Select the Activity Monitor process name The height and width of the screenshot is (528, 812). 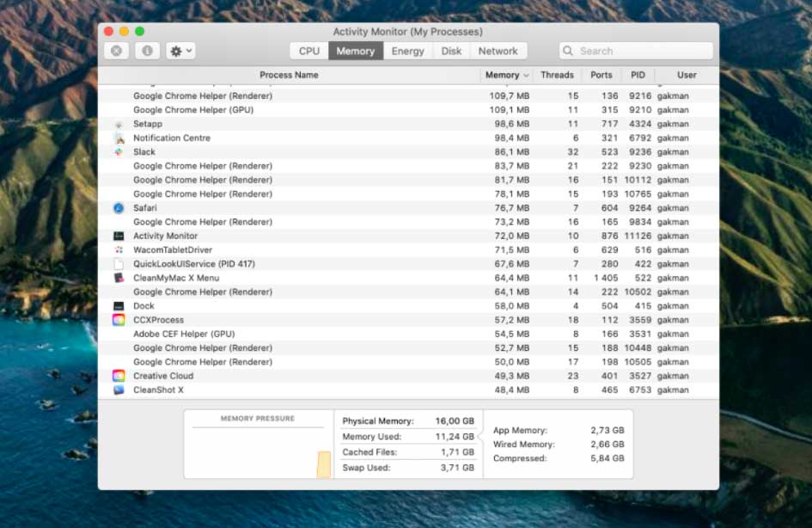tap(165, 236)
